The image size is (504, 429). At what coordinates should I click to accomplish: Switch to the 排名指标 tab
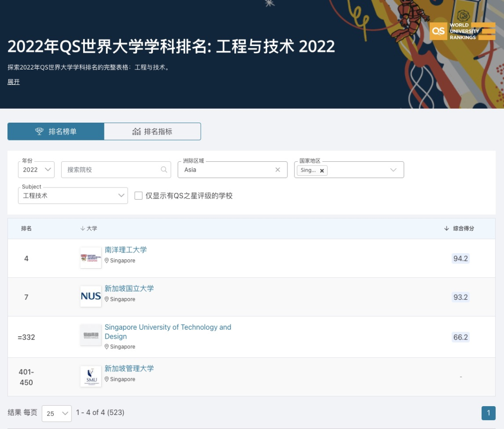point(152,131)
